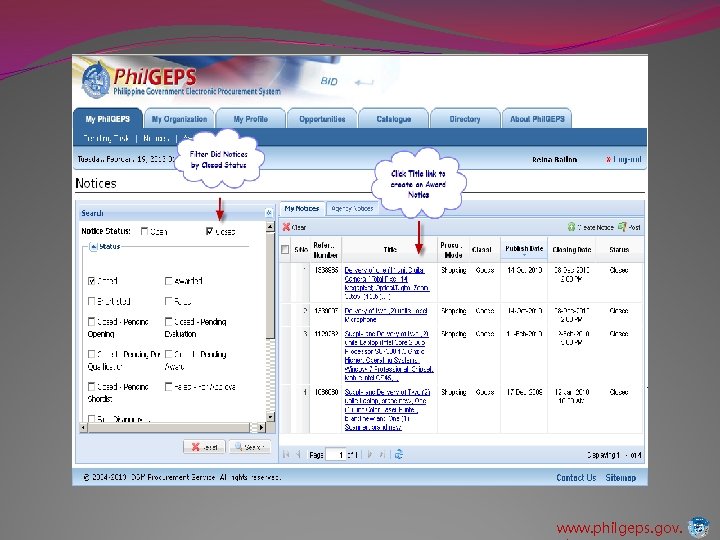Check the Closed - Pending Shortlist checkbox
Screen dimensions: 720x540
91,387
